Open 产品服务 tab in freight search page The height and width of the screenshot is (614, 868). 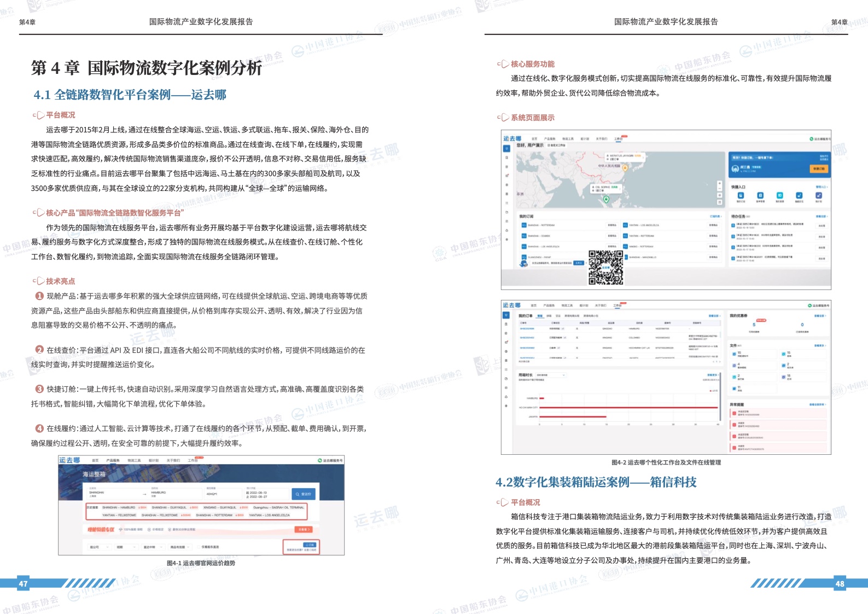(x=113, y=460)
